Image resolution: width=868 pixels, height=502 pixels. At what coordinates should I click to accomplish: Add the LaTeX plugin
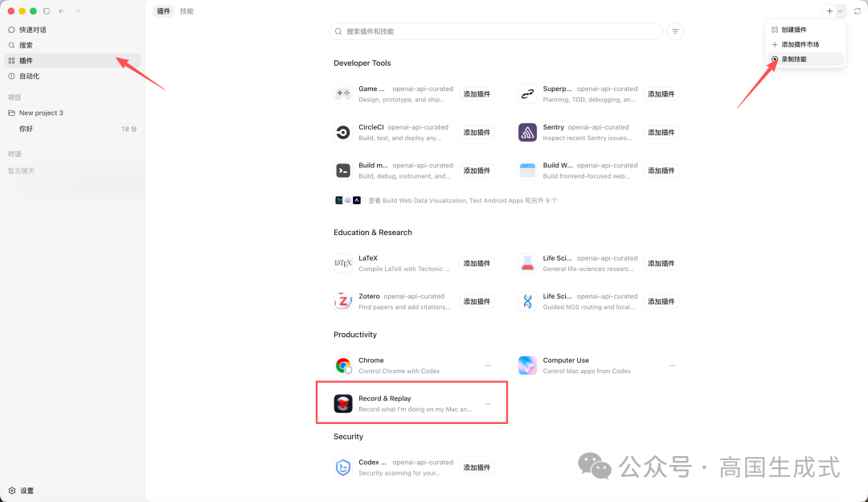pos(477,263)
